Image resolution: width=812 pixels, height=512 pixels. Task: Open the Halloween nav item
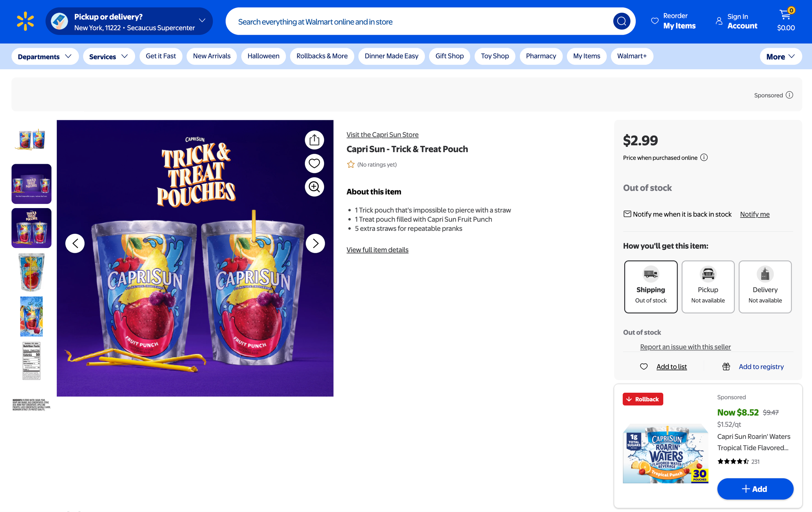click(263, 56)
